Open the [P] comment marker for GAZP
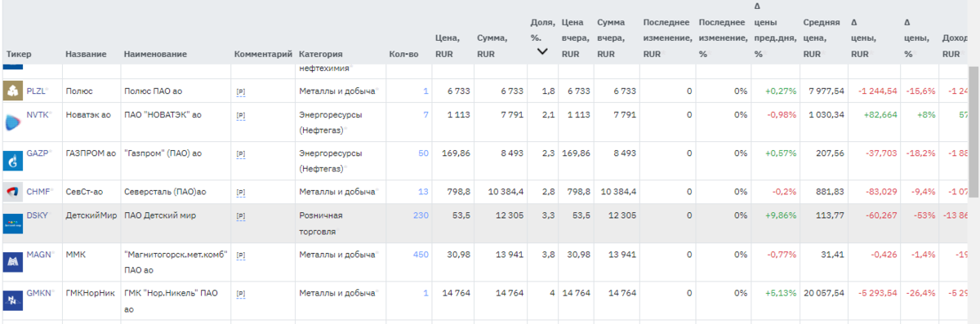The height and width of the screenshot is (324, 980). [x=241, y=153]
